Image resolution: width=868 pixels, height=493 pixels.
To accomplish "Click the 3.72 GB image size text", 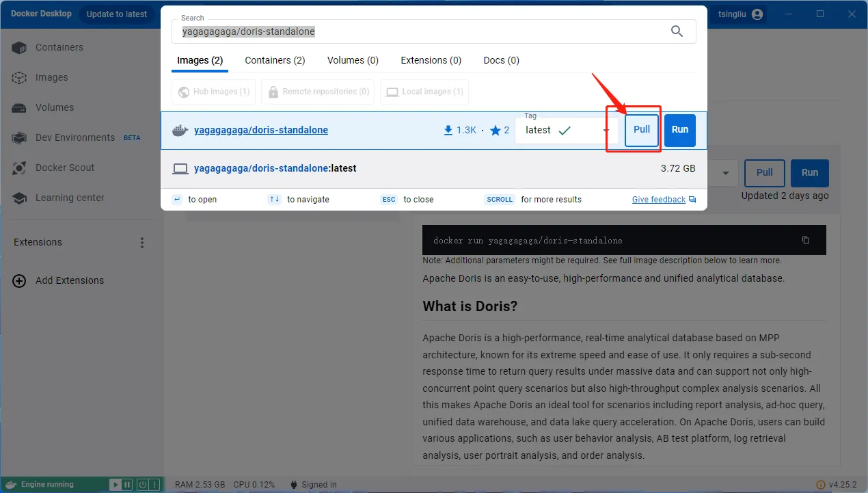I will pos(678,168).
